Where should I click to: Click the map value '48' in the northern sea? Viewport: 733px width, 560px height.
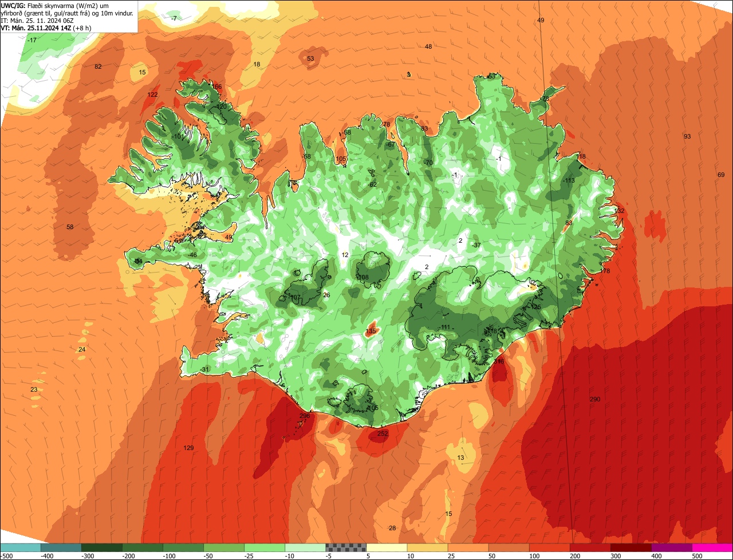pos(428,46)
